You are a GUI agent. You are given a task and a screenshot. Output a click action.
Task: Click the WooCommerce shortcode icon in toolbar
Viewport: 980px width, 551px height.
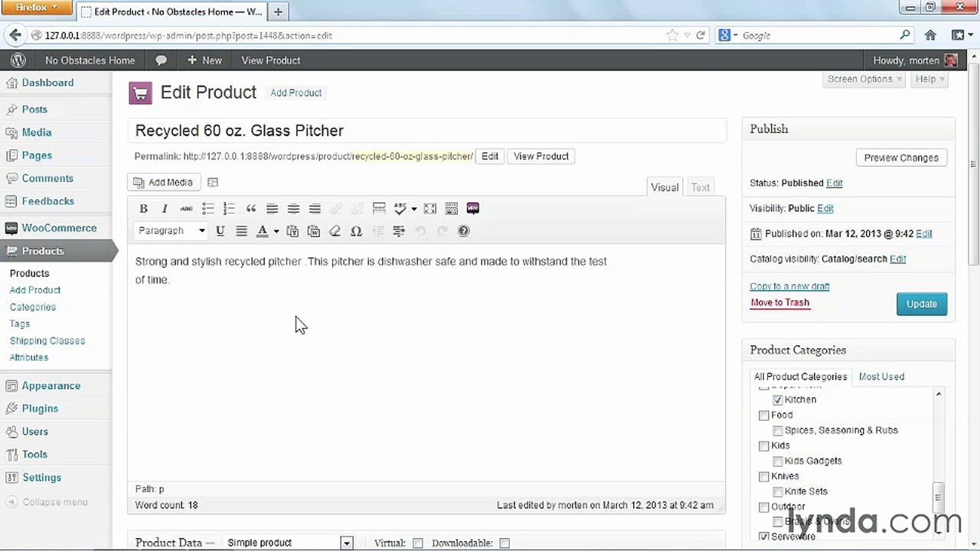[x=472, y=208]
